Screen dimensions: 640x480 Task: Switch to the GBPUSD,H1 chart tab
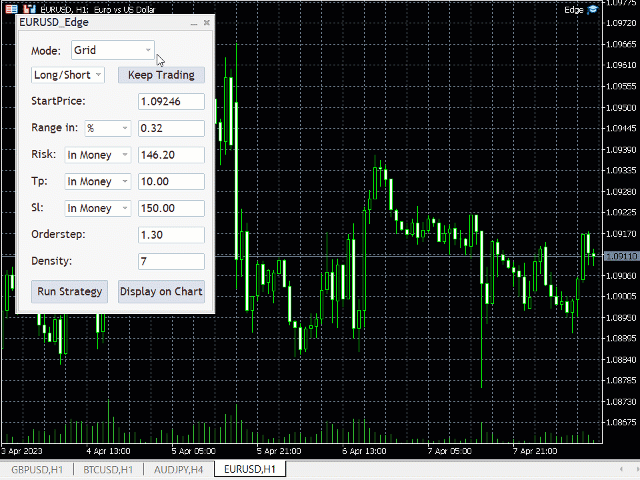(x=37, y=469)
